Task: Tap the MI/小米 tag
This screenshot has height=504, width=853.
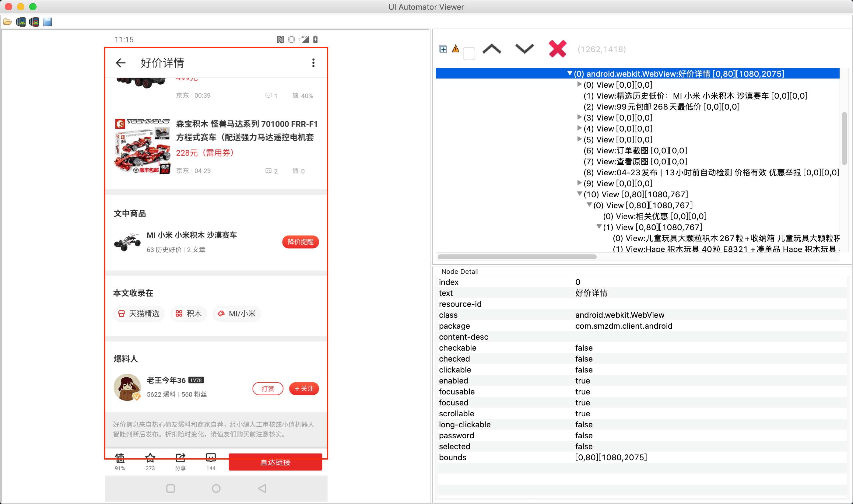Action: [237, 313]
